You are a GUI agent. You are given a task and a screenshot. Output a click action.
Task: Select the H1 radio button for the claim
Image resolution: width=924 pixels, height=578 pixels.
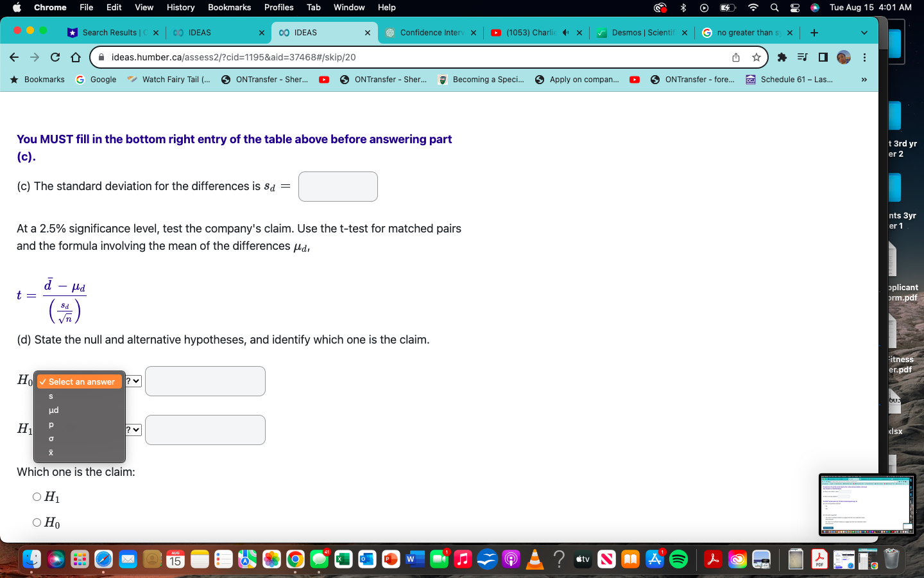pyautogui.click(x=37, y=496)
